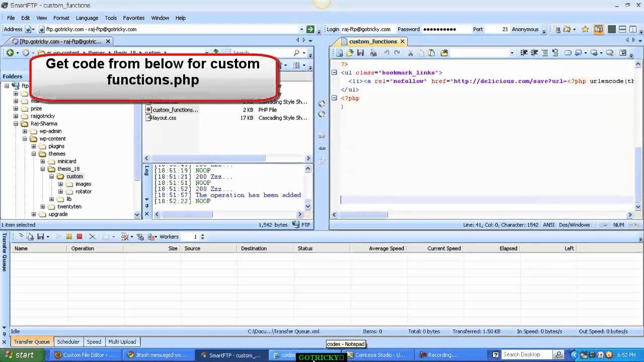Image resolution: width=644 pixels, height=362 pixels.
Task: Collapse the ul block fold marker in code
Action: 334,72
